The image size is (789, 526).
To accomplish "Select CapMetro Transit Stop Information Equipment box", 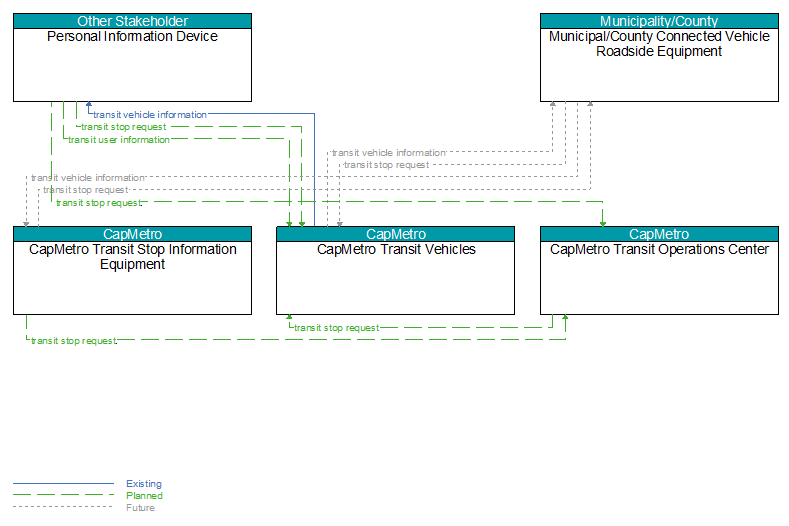I will click(x=132, y=271).
